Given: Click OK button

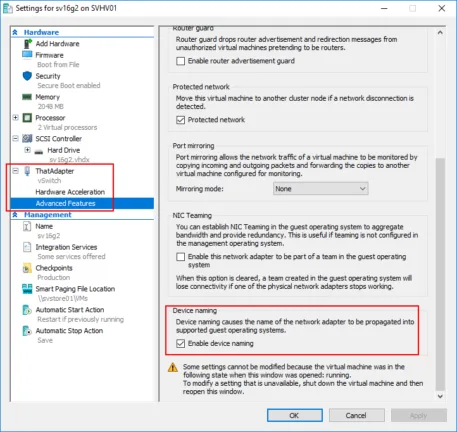Looking at the screenshot, I should pos(295,415).
